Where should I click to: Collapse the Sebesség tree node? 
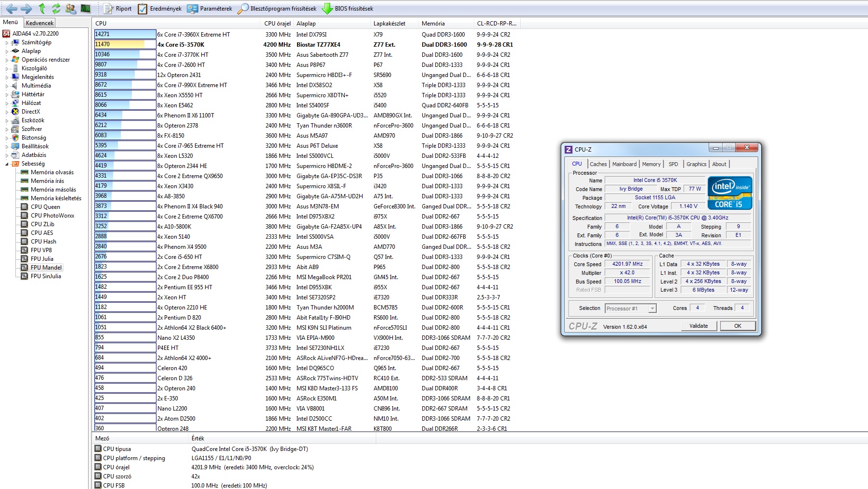(7, 164)
